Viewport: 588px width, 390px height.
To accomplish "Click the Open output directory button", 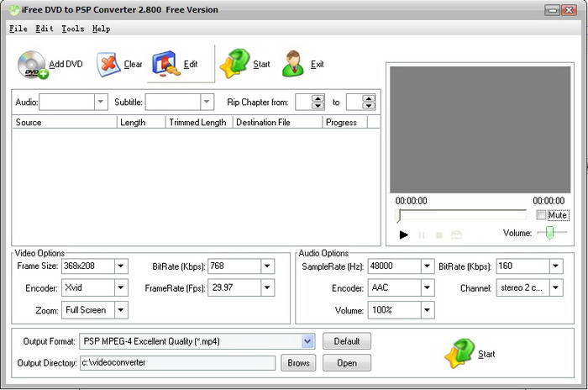I will tap(347, 363).
